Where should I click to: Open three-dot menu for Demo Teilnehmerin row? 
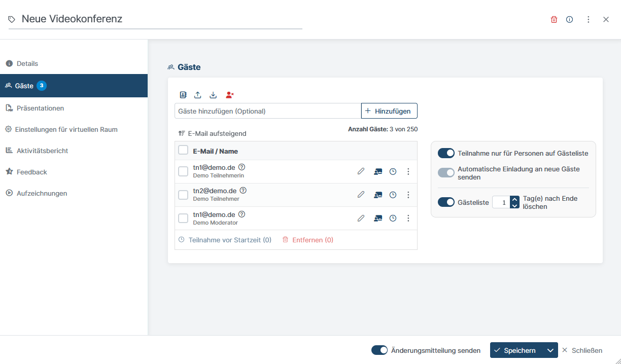coord(408,172)
